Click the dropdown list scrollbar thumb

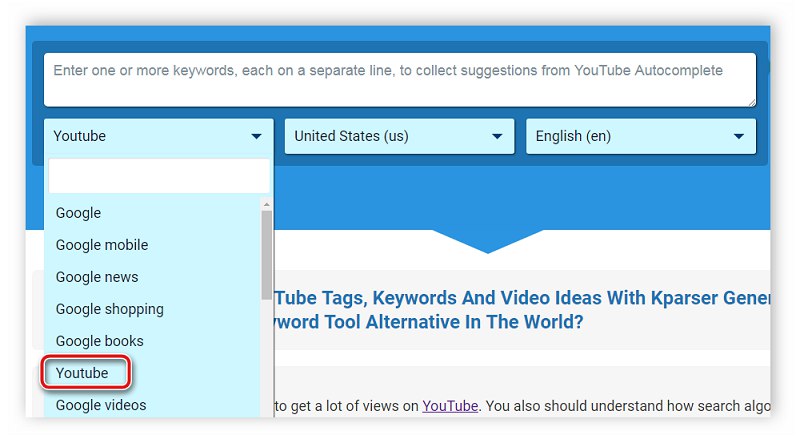267,250
